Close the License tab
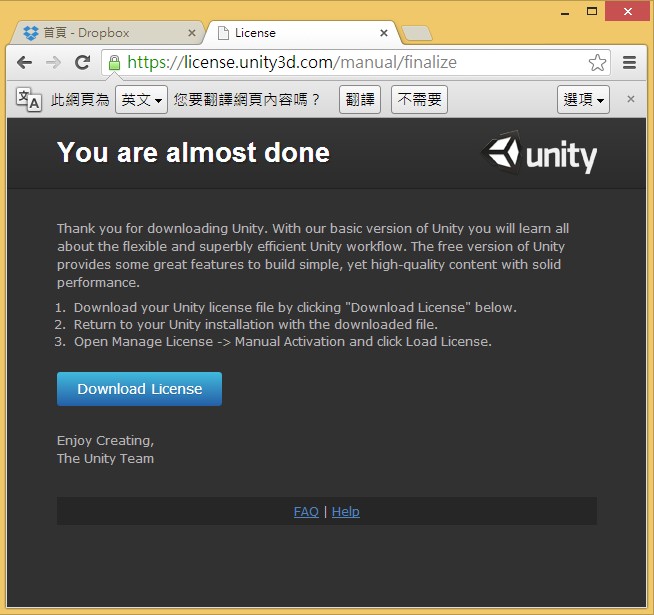654x615 pixels. pyautogui.click(x=384, y=33)
